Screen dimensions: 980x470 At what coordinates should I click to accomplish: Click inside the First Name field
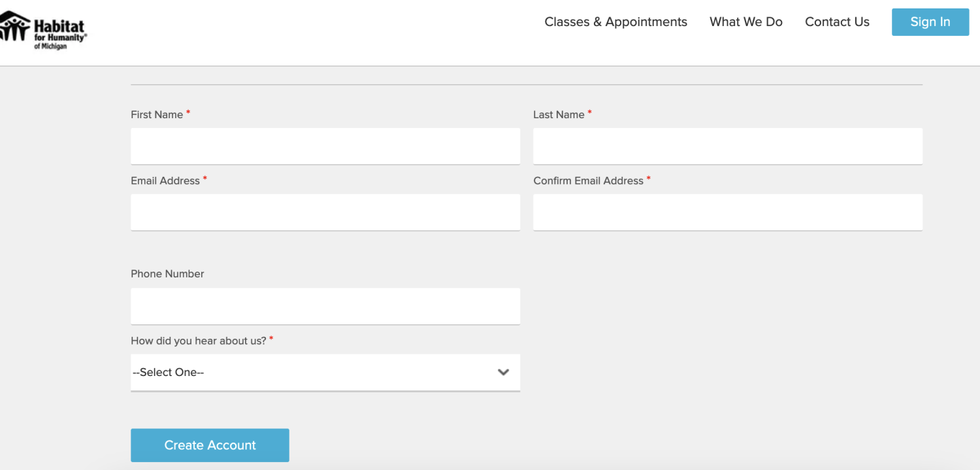tap(325, 146)
